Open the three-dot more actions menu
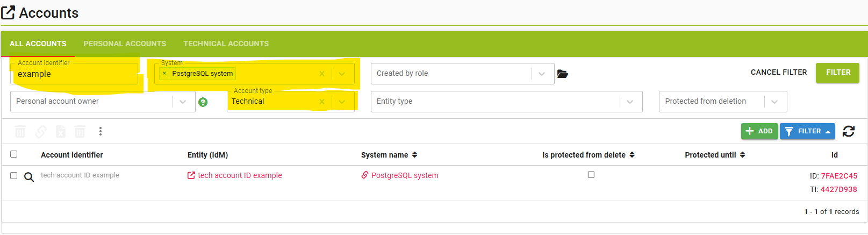868x235 pixels. (x=100, y=131)
